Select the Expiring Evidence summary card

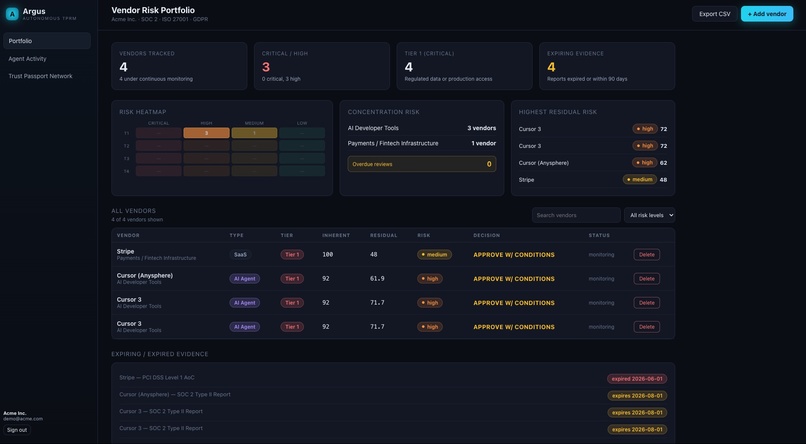pyautogui.click(x=607, y=66)
